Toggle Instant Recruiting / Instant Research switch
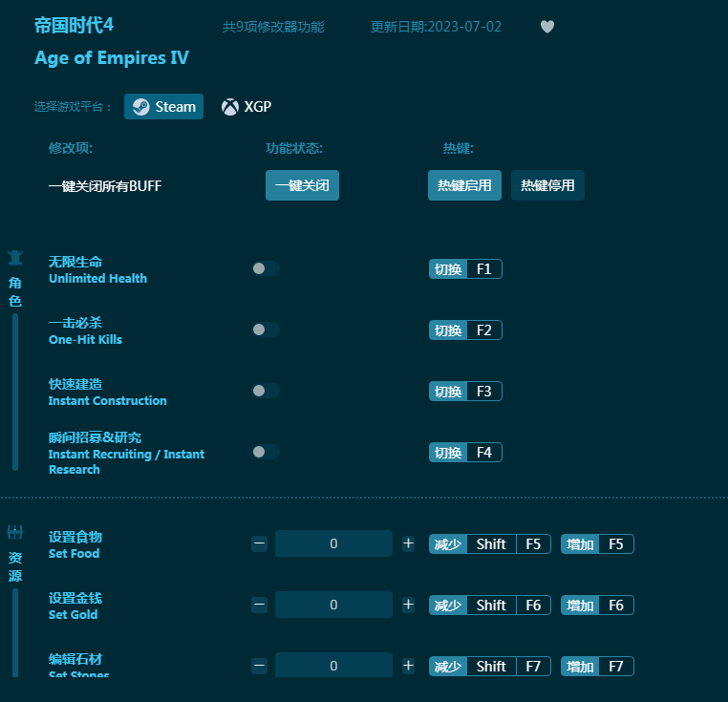 [266, 452]
